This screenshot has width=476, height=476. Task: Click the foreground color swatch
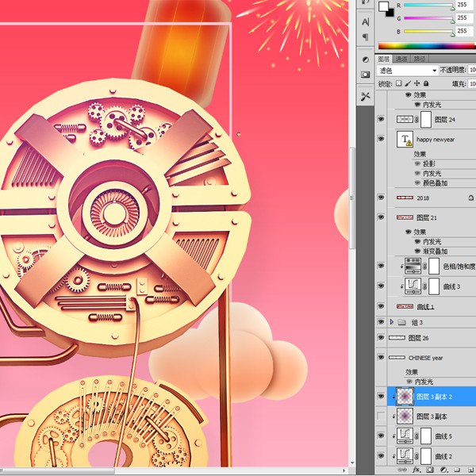[x=383, y=6]
